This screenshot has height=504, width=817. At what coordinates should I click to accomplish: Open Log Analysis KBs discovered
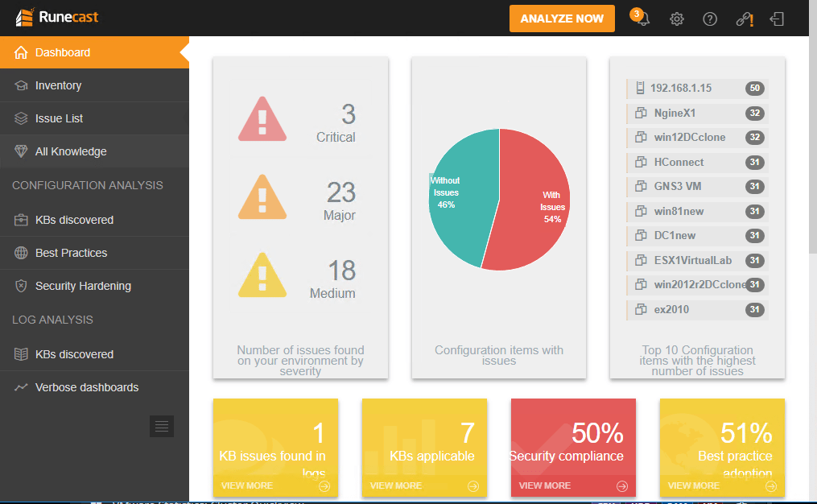94,354
